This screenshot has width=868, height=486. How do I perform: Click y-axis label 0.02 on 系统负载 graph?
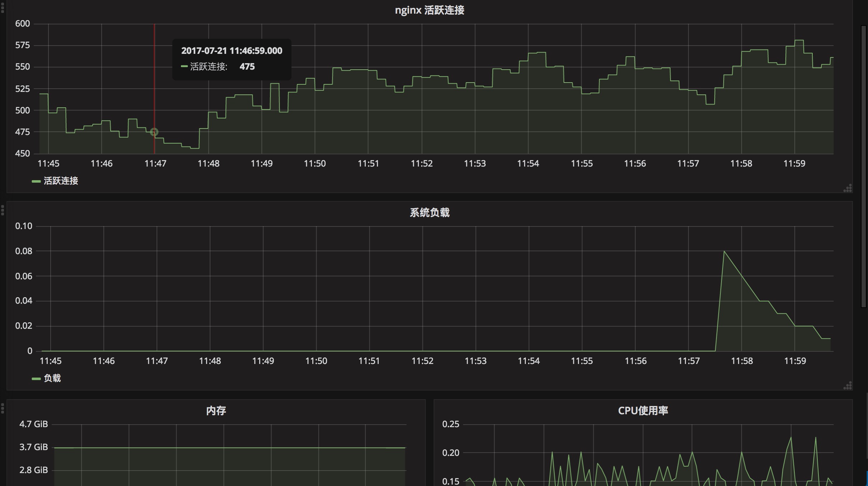coord(24,326)
